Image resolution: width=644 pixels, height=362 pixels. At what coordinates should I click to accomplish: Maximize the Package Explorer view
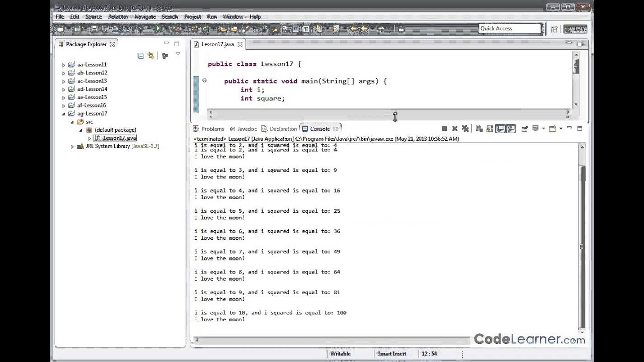tap(177, 44)
